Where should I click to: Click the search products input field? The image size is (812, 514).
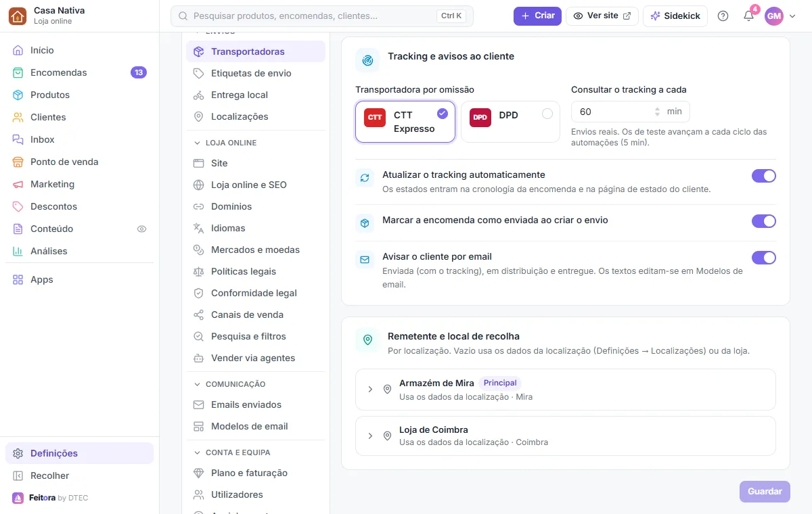coord(322,16)
